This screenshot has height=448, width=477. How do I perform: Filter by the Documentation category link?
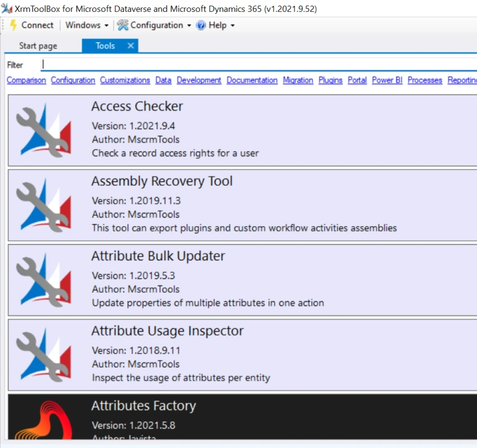(252, 80)
